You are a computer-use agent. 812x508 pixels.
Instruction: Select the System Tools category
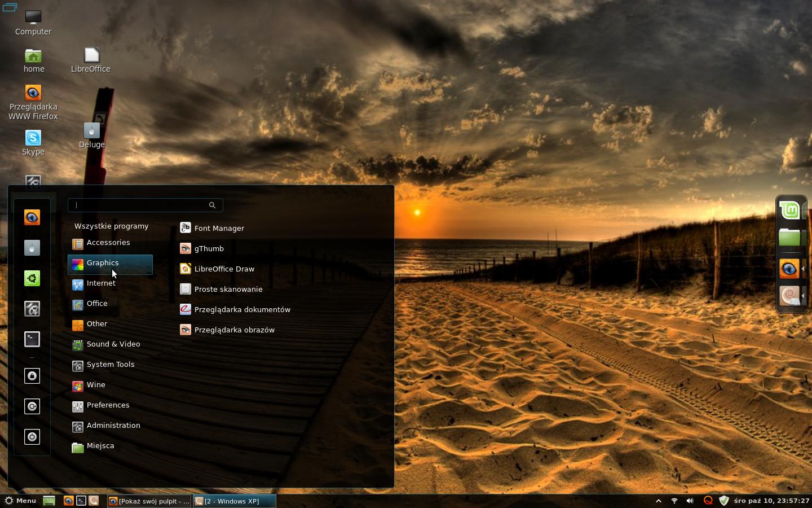coord(110,366)
